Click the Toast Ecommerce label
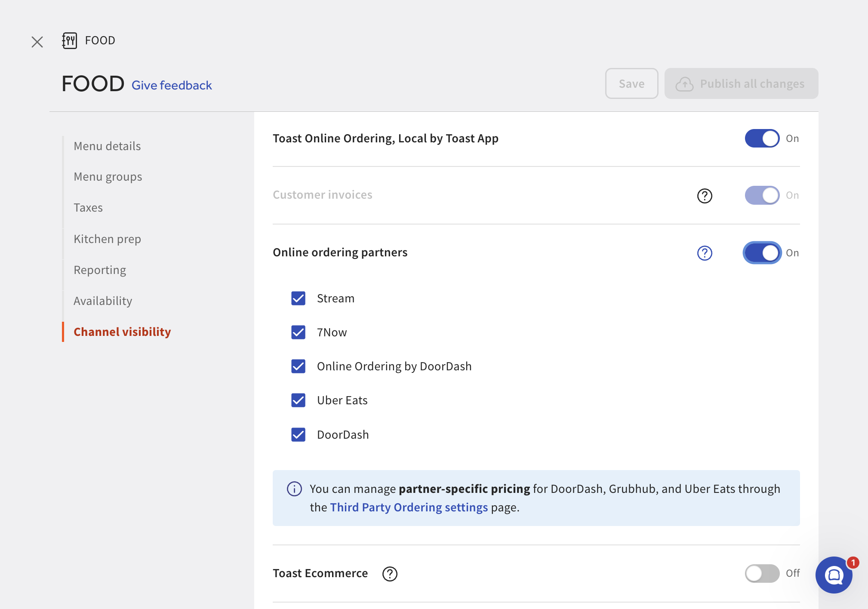 [x=320, y=573]
